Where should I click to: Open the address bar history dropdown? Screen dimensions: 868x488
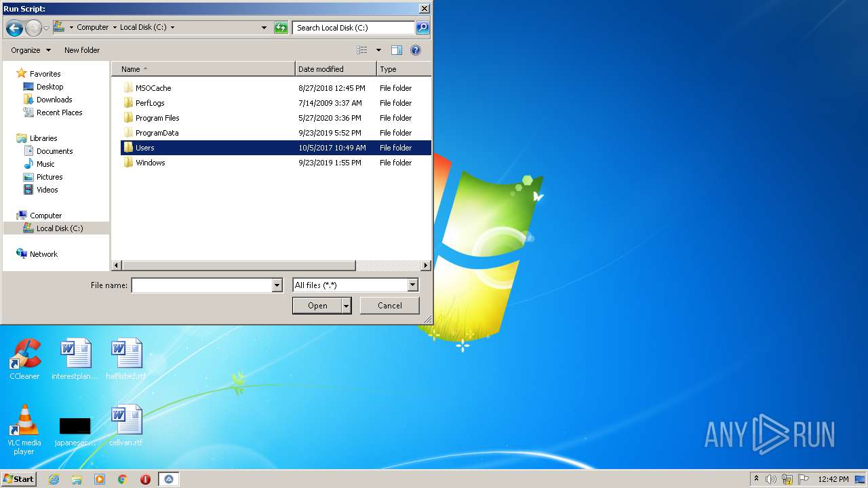click(x=264, y=28)
